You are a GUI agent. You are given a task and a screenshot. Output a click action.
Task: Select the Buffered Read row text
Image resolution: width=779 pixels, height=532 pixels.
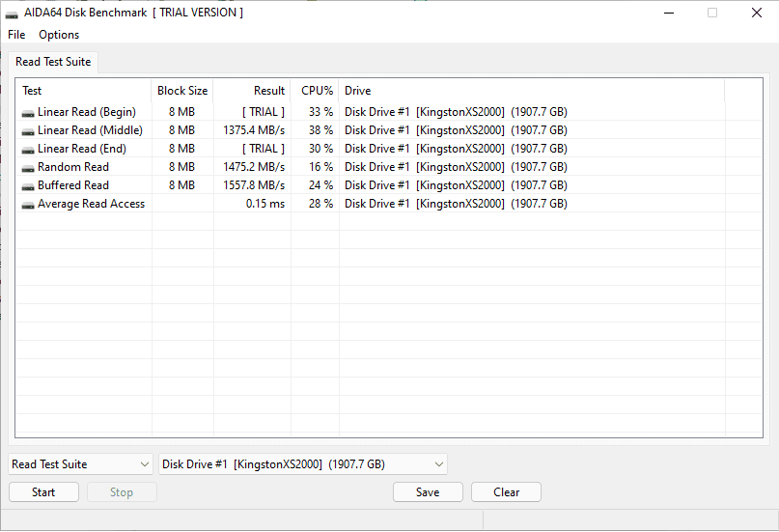(x=73, y=185)
